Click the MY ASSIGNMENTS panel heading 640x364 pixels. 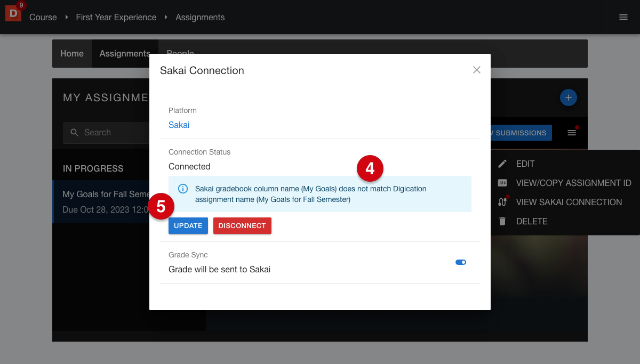[106, 98]
